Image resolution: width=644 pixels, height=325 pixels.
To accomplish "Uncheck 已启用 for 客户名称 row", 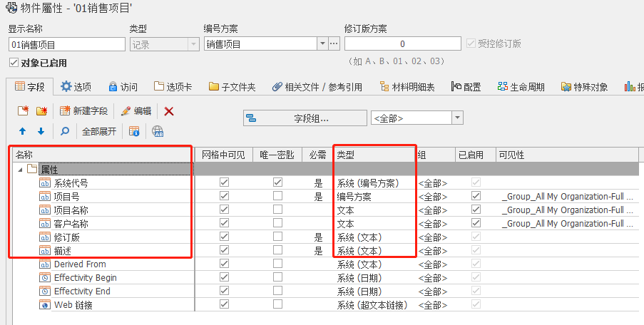I will [476, 223].
